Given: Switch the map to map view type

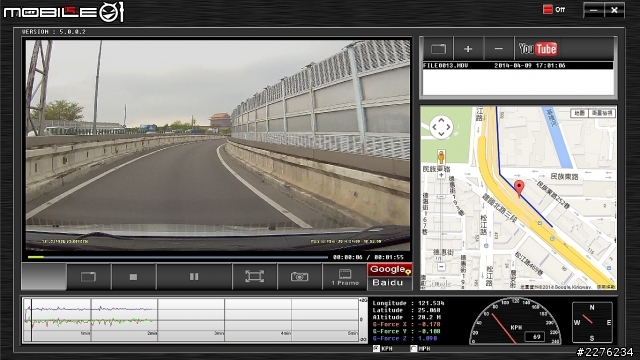Looking at the screenshot, I should [579, 113].
